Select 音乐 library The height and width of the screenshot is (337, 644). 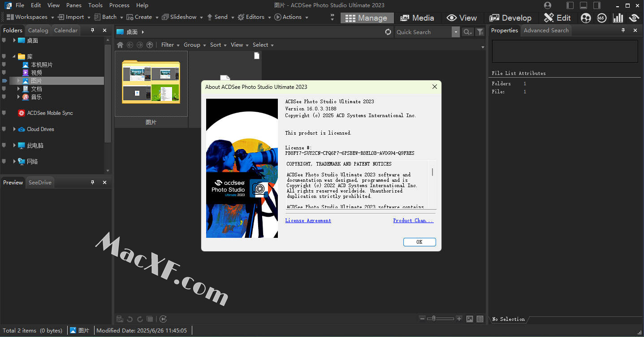click(36, 97)
